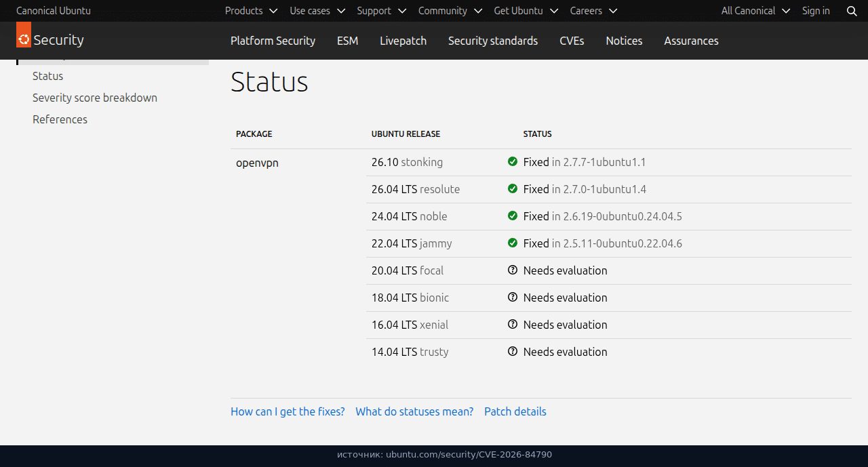
Task: Click the '20.04 LTS focal' release cell
Action: point(408,270)
